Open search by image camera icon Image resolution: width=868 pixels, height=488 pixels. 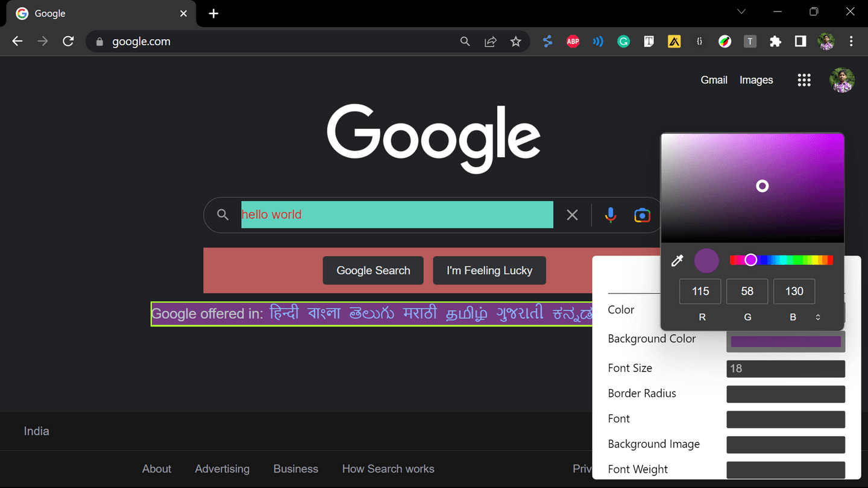(x=642, y=215)
